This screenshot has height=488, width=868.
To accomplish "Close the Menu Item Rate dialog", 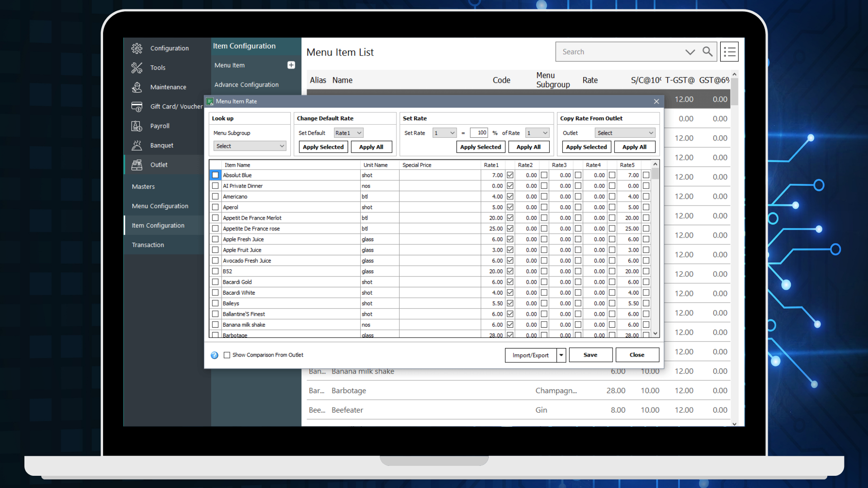I will coord(656,102).
